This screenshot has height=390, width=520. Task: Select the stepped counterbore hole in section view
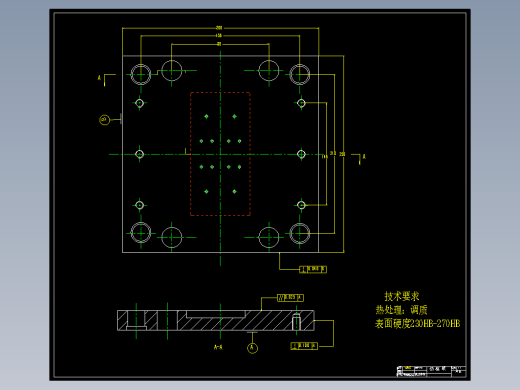pyautogui.click(x=136, y=320)
